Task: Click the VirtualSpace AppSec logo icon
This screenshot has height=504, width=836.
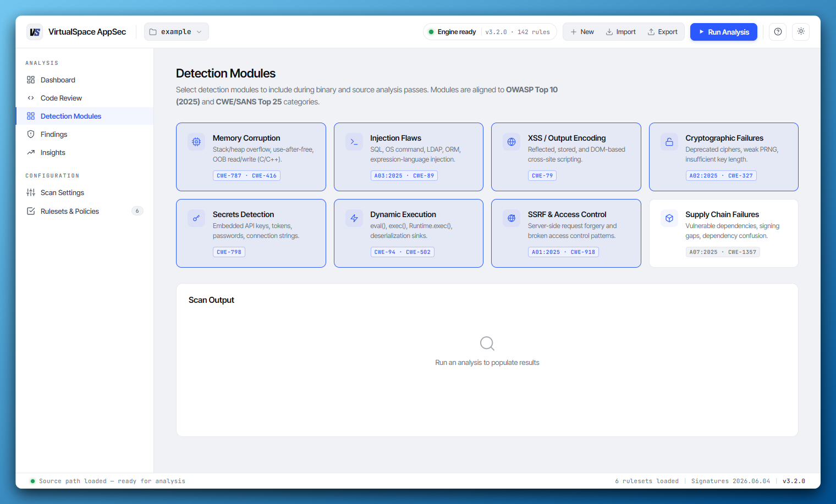Action: pos(35,32)
